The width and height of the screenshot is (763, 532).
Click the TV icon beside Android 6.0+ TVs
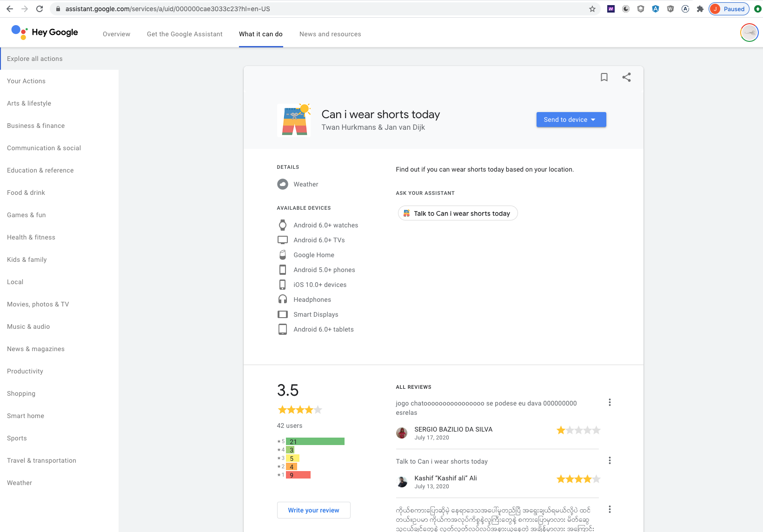click(x=283, y=240)
